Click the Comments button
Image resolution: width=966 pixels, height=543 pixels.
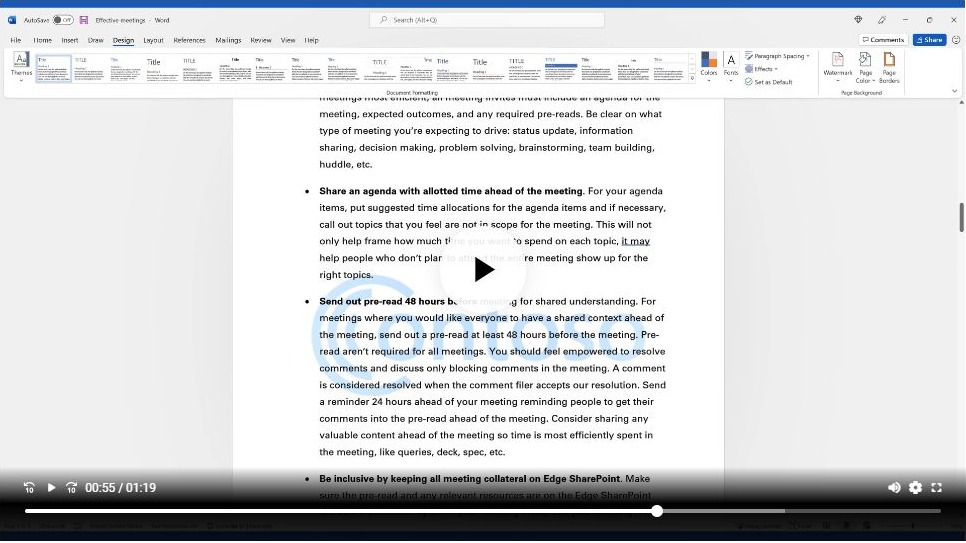coord(883,39)
